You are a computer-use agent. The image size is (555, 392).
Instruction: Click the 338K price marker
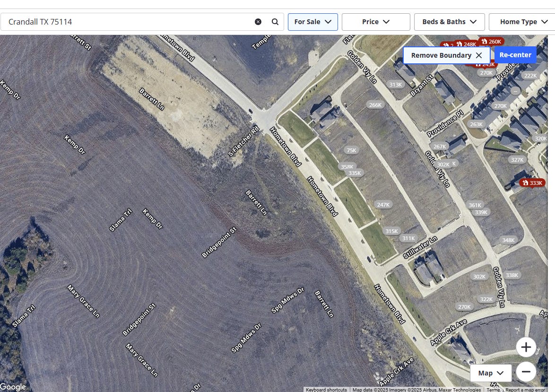(512, 275)
